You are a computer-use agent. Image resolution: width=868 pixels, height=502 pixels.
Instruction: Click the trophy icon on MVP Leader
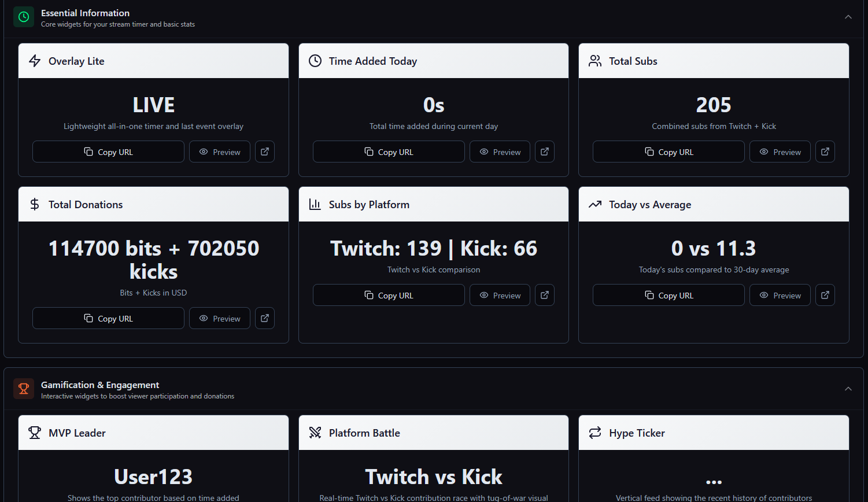click(x=35, y=433)
